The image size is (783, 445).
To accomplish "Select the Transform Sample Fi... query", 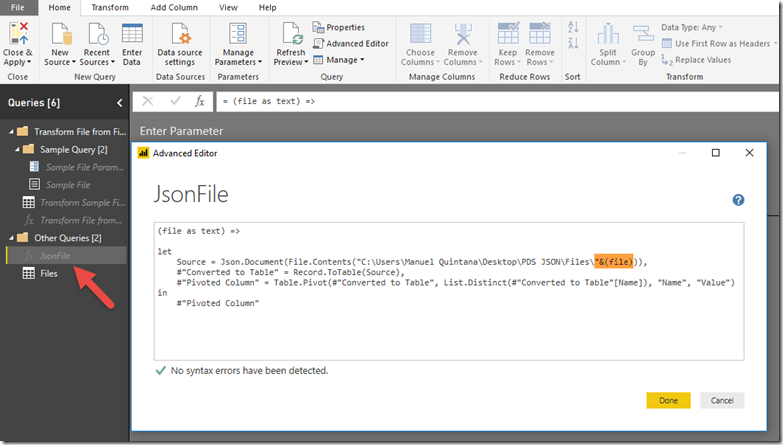I will pyautogui.click(x=73, y=203).
